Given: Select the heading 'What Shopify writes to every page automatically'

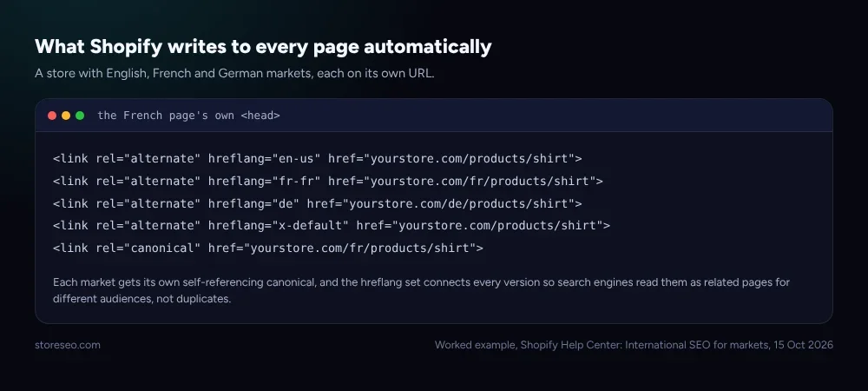Looking at the screenshot, I should (263, 47).
